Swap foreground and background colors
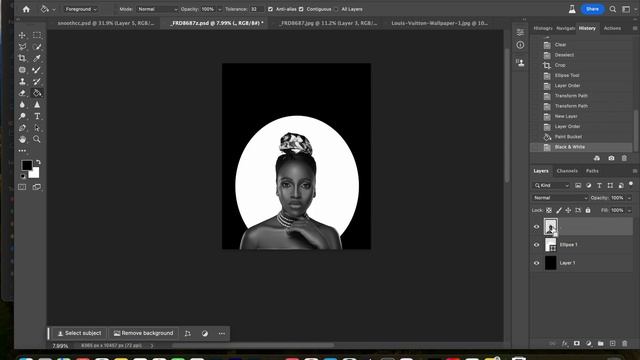This screenshot has width=640, height=360. coord(38,162)
